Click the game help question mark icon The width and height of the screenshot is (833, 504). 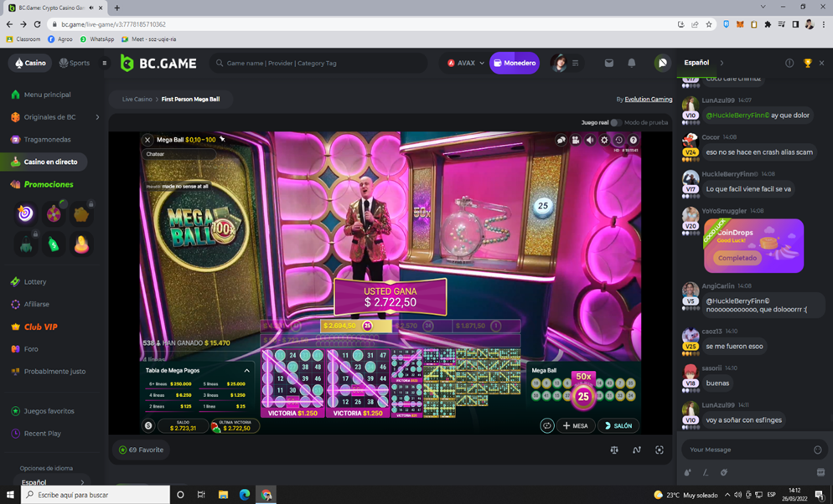tap(633, 141)
